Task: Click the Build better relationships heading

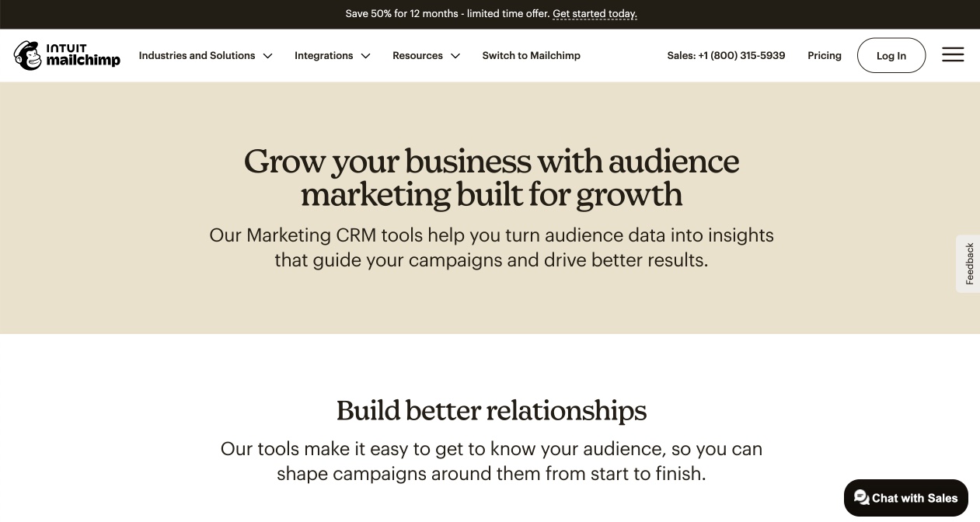Action: 491,410
